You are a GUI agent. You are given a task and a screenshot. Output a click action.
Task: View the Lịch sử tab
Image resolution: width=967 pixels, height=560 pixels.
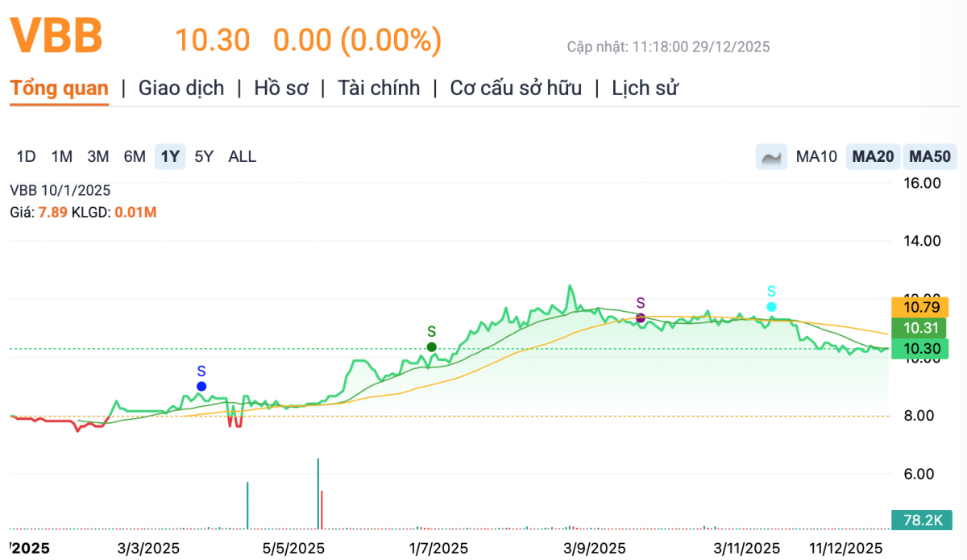click(645, 88)
